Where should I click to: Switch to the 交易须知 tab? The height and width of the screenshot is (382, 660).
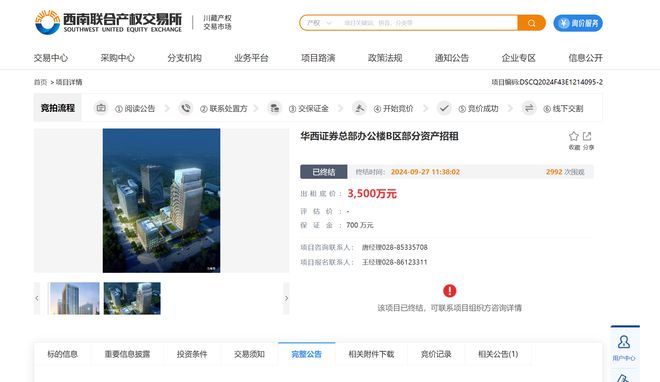pos(249,354)
